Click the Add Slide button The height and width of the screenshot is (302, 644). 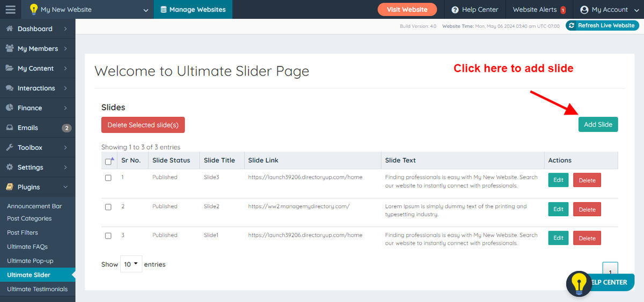click(598, 124)
